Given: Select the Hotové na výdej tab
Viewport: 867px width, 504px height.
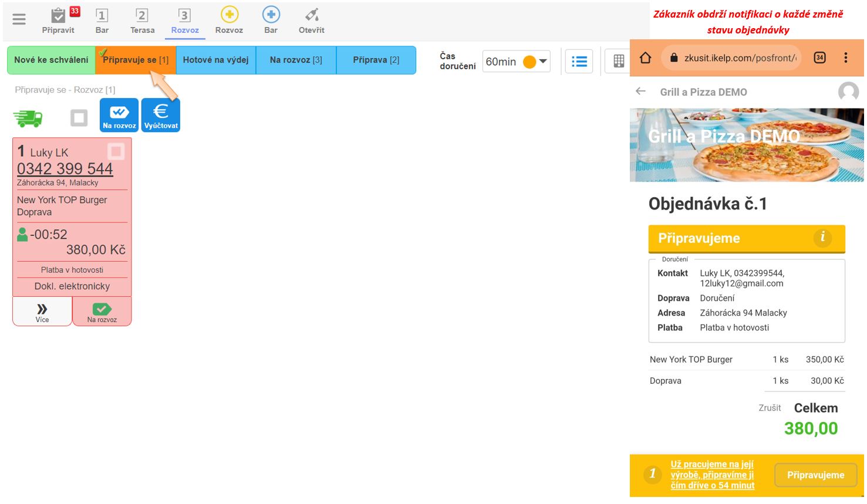Looking at the screenshot, I should click(x=215, y=60).
